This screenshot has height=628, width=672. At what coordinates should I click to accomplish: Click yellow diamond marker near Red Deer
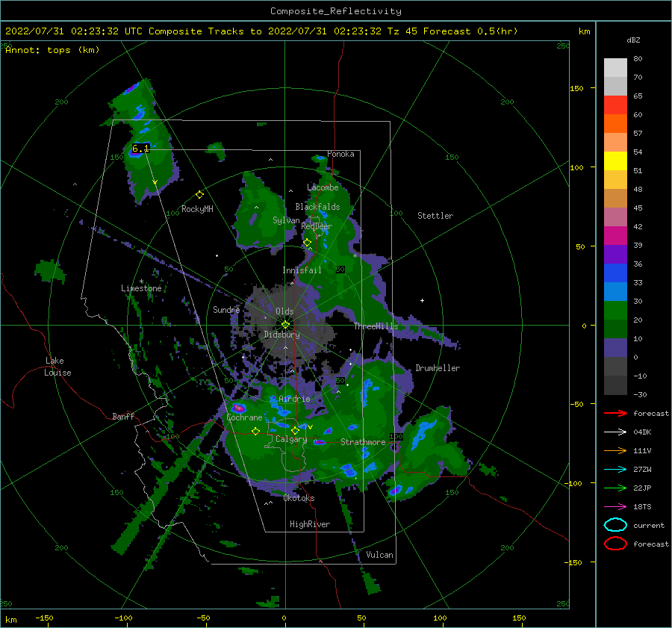pyautogui.click(x=307, y=243)
